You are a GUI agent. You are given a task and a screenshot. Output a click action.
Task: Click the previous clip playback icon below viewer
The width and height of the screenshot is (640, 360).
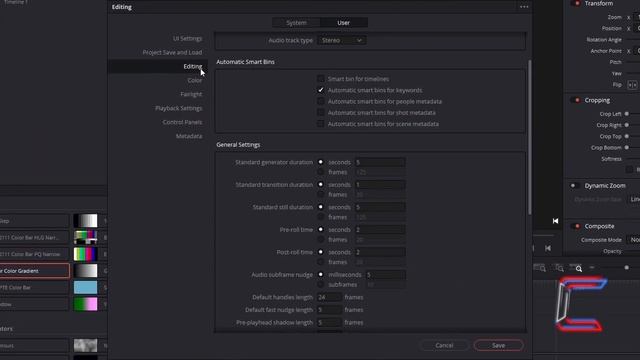pos(548,248)
